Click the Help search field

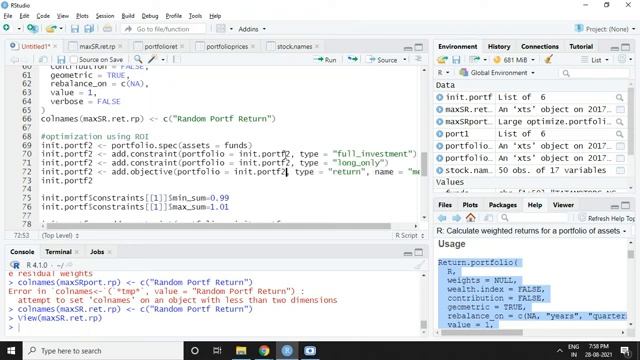[x=533, y=218]
